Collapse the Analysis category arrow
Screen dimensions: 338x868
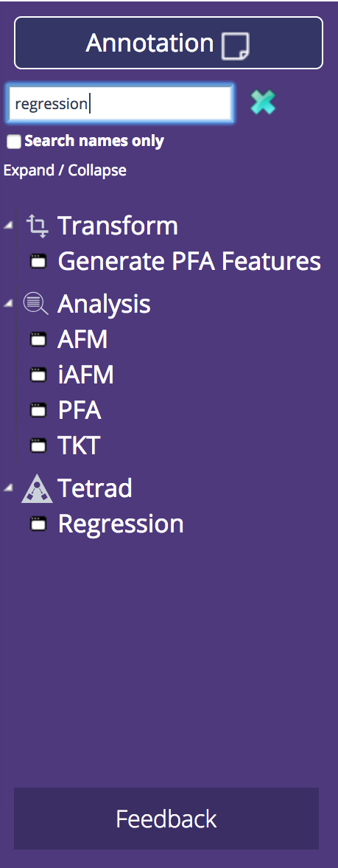click(x=7, y=303)
